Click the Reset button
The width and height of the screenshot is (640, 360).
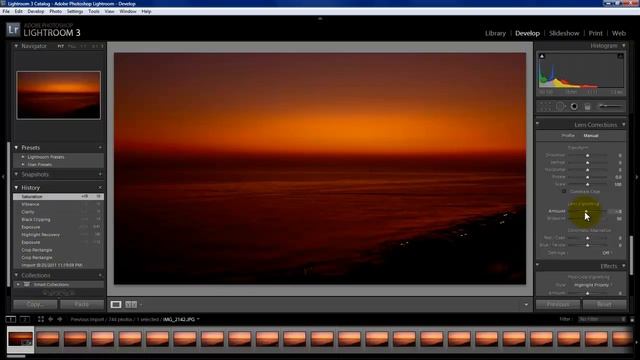click(604, 304)
